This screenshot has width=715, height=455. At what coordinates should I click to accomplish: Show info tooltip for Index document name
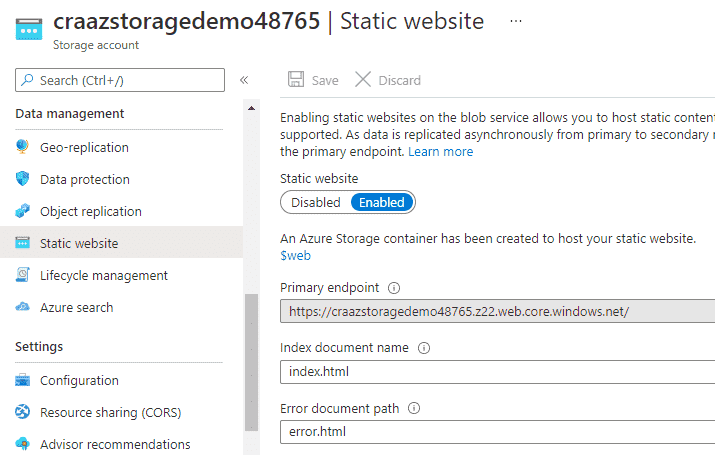coord(424,348)
